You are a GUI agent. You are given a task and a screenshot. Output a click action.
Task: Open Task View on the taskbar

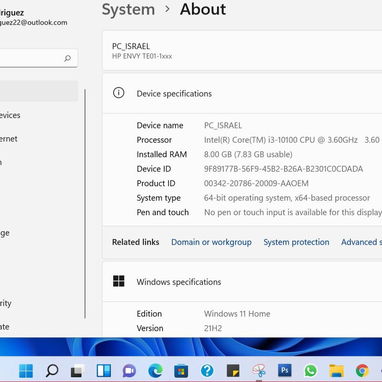point(77,371)
